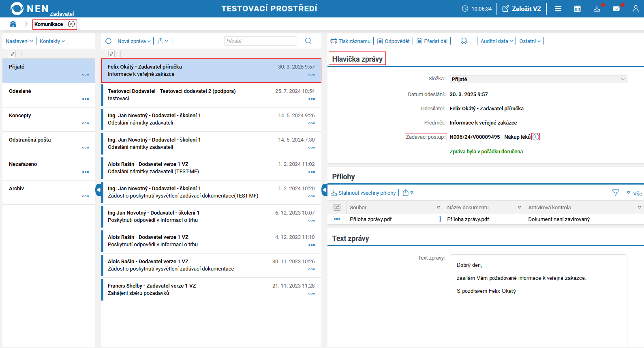Click Odpovědět to reply
The image size is (644, 348).
pos(394,41)
